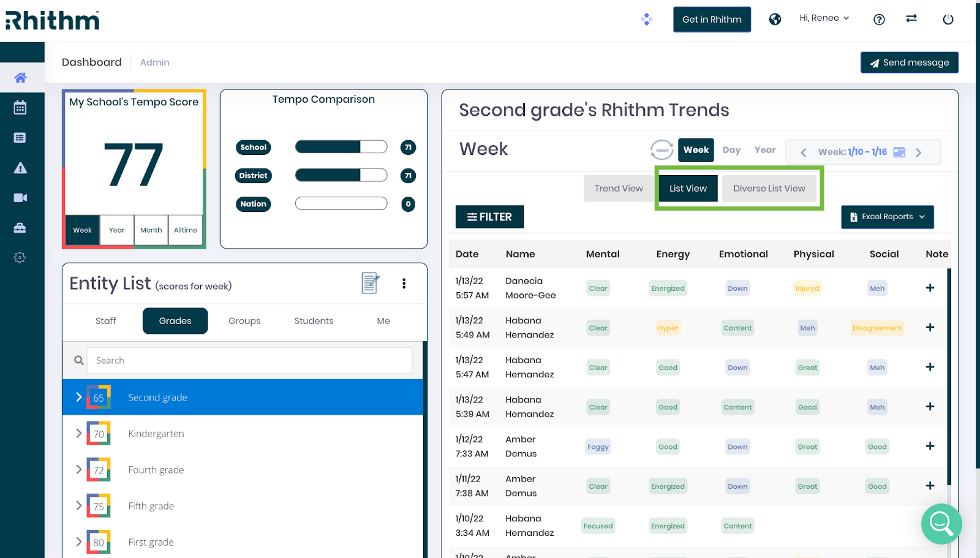
Task: Open the list report icon in the sidebar
Action: point(20,138)
